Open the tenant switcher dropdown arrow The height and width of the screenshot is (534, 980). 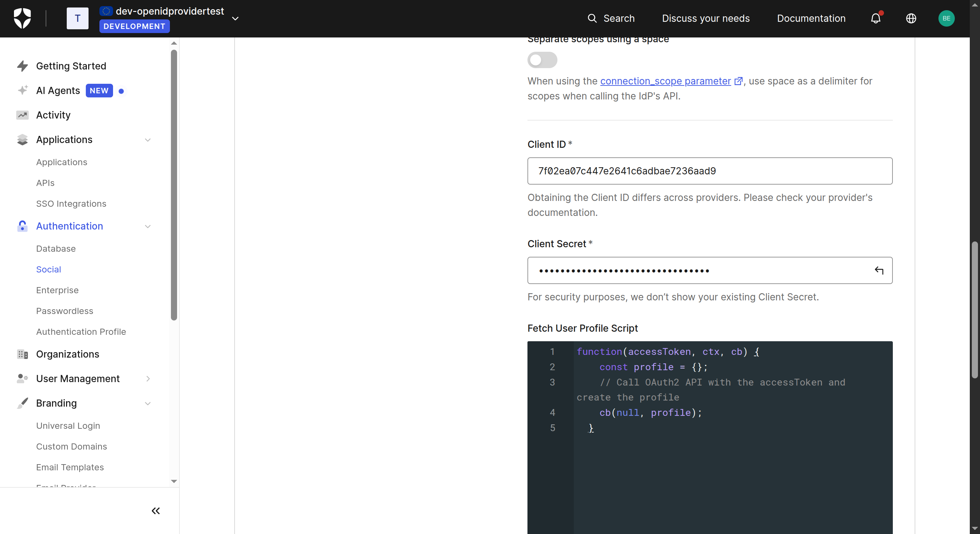236,18
